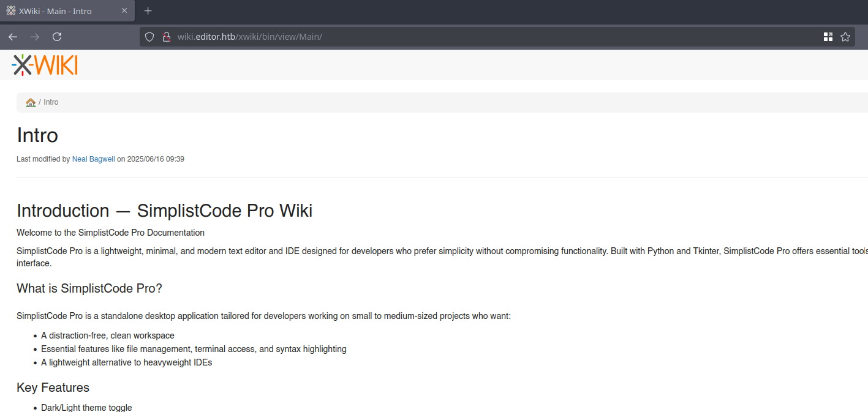Click the XWiki favicon on the browser tab

click(11, 11)
